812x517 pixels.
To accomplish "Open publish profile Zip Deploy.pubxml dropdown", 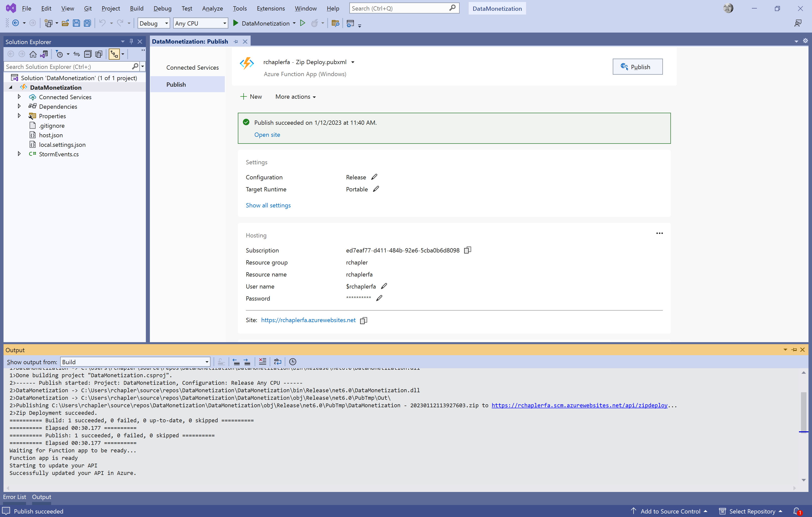I will point(353,62).
